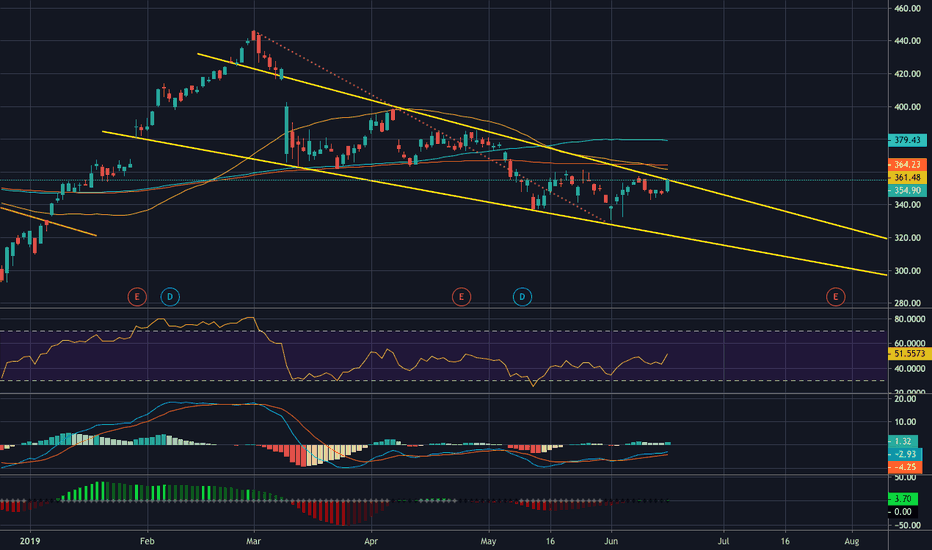Image resolution: width=932 pixels, height=550 pixels.
Task: Click the 16 date label between Jul and Aug
Action: click(x=785, y=541)
